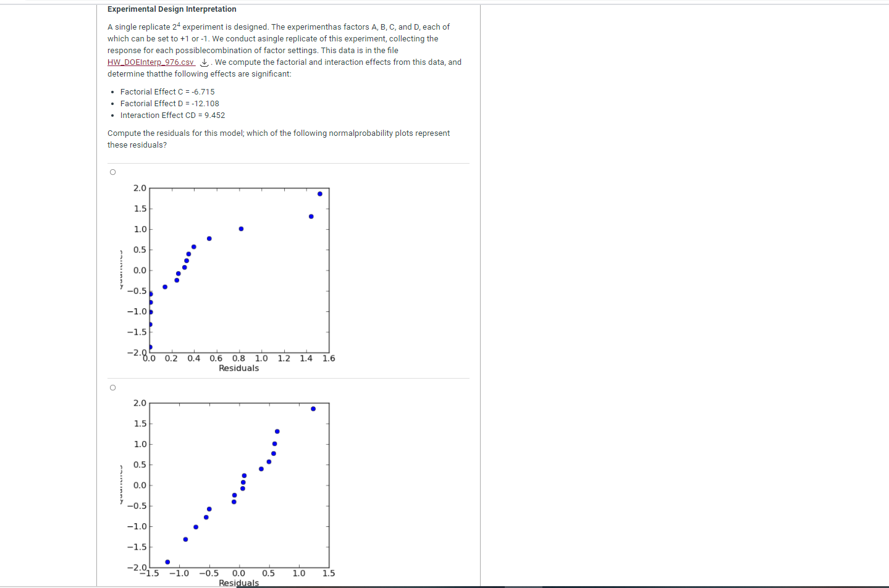Click the Experimental Design Interpretation heading
The width and height of the screenshot is (889, 588).
(171, 9)
